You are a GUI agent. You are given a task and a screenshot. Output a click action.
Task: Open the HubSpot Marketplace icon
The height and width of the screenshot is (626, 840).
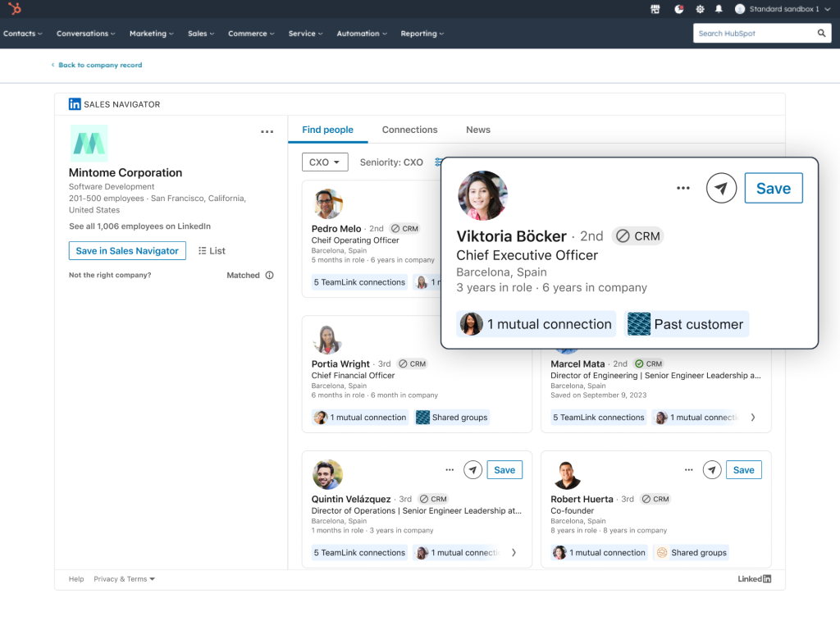pos(656,10)
